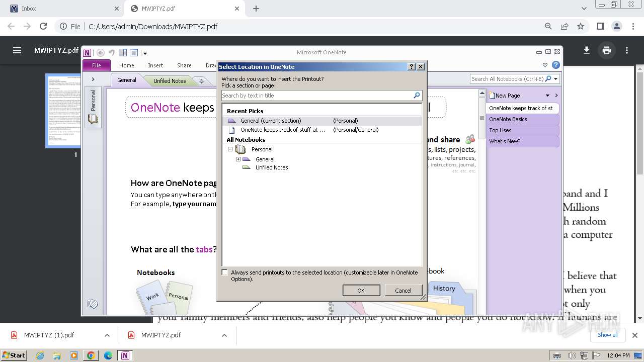
Task: Click the Unfiled Notes icon at sidebar bottom
Action: tap(93, 304)
